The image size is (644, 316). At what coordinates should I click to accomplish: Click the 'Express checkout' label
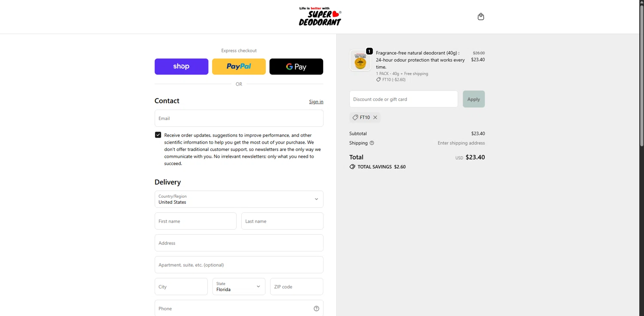[x=239, y=50]
